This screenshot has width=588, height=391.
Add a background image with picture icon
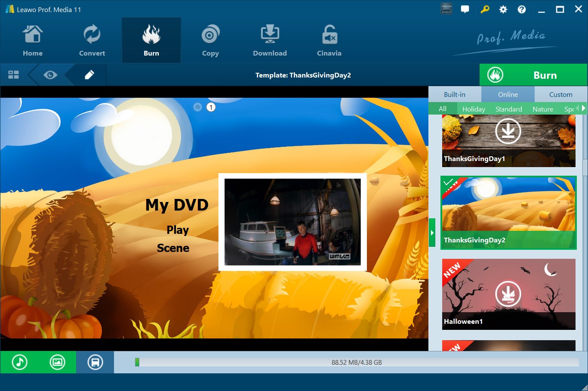point(57,362)
